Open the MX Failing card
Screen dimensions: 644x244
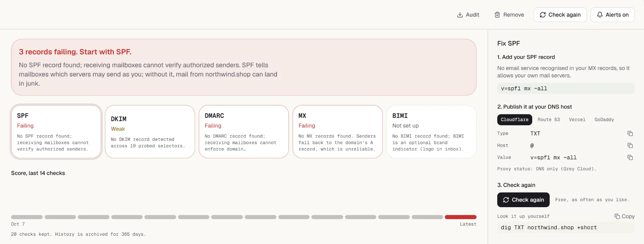click(x=337, y=132)
